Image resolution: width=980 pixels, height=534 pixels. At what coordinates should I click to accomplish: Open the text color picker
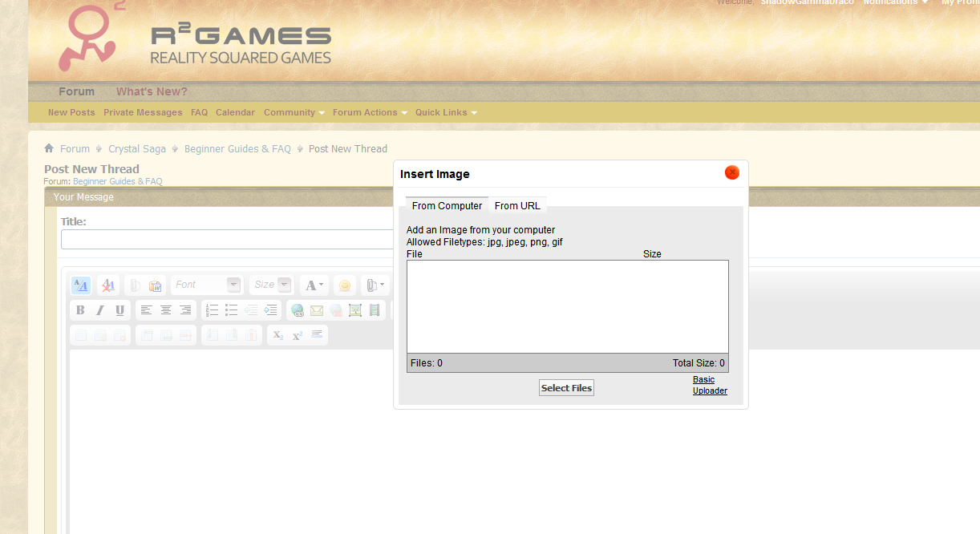(314, 285)
